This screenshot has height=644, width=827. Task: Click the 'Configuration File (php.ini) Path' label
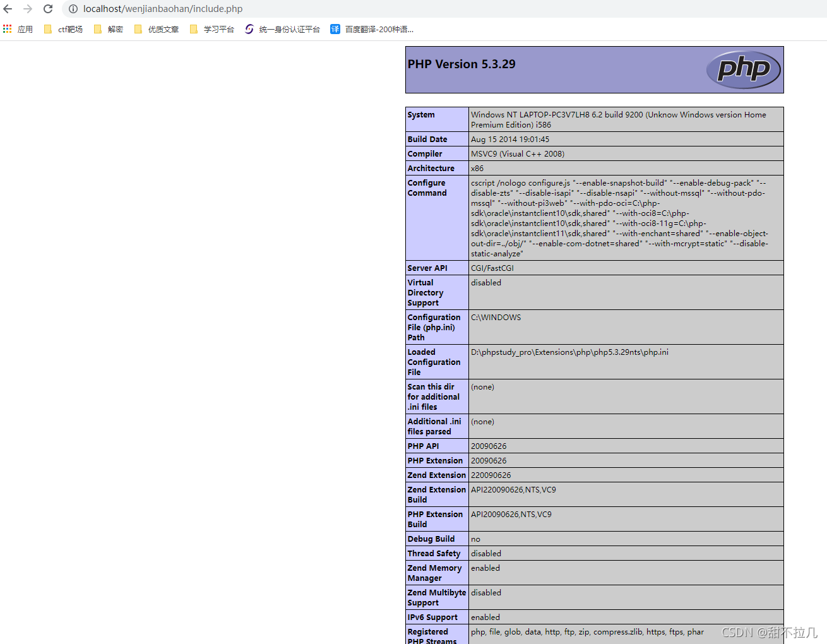pos(434,327)
